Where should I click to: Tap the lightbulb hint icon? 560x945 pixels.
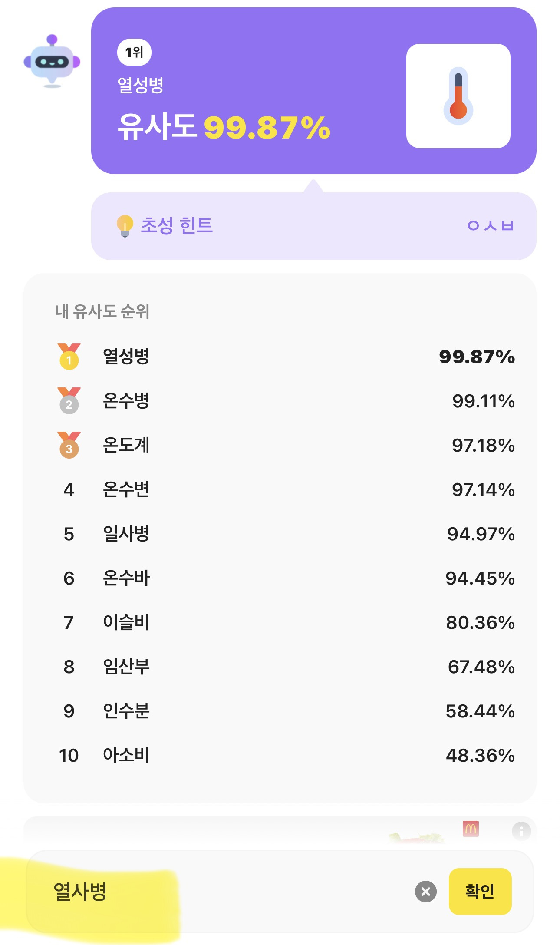pyautogui.click(x=125, y=226)
